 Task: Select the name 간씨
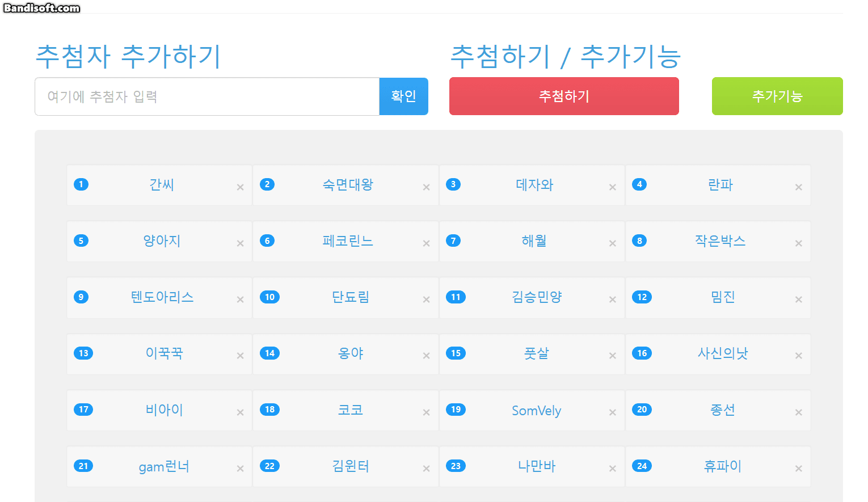(162, 184)
